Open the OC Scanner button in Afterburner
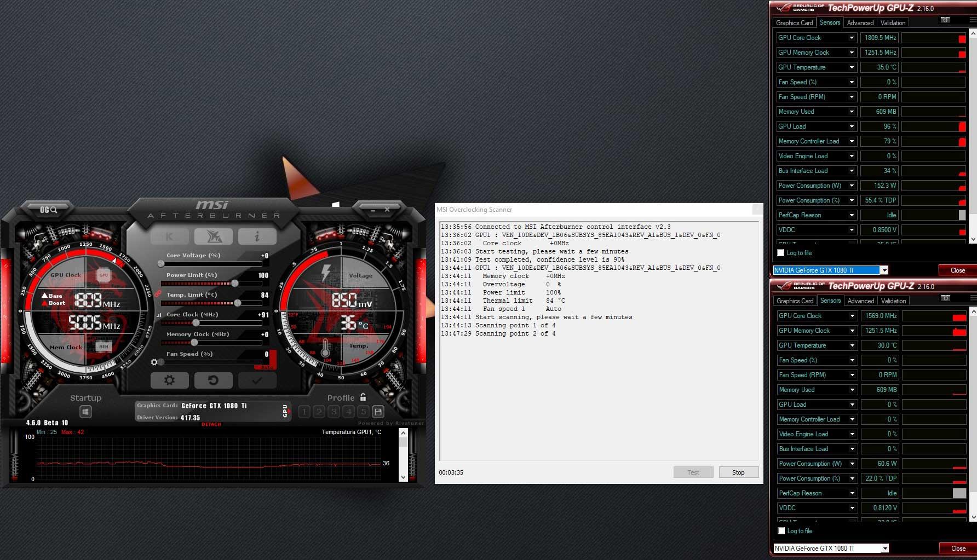 (x=48, y=210)
